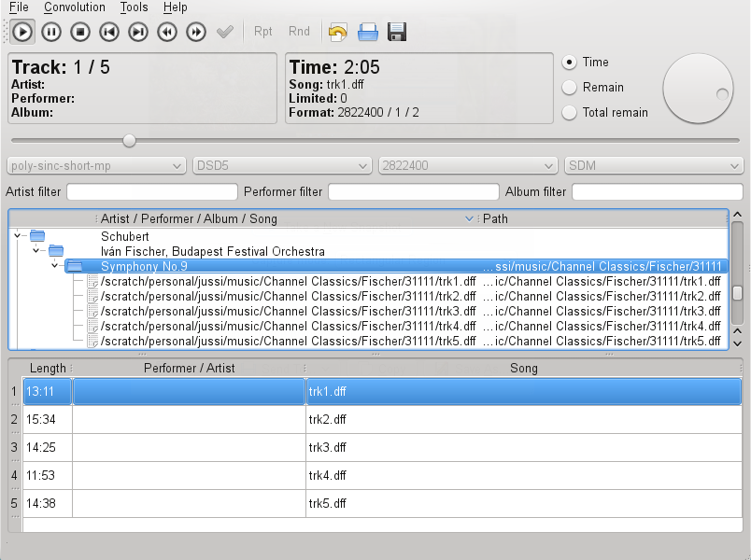Pause playback with the Pause icon
The height and width of the screenshot is (560, 751).
[52, 32]
